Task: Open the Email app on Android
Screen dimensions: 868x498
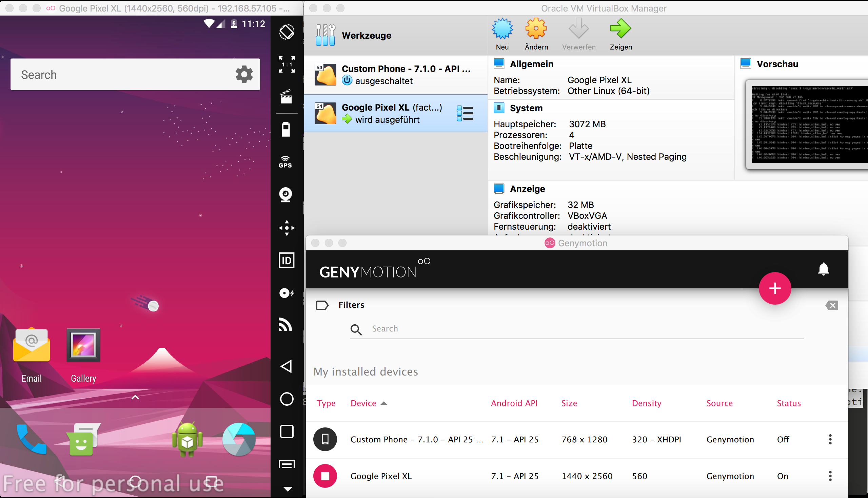Action: point(32,355)
